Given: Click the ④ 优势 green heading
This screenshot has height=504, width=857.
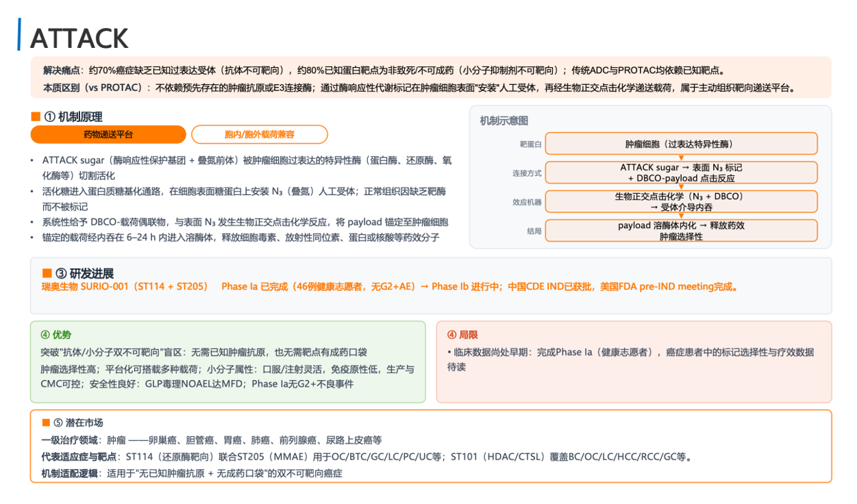Looking at the screenshot, I should click(55, 335).
